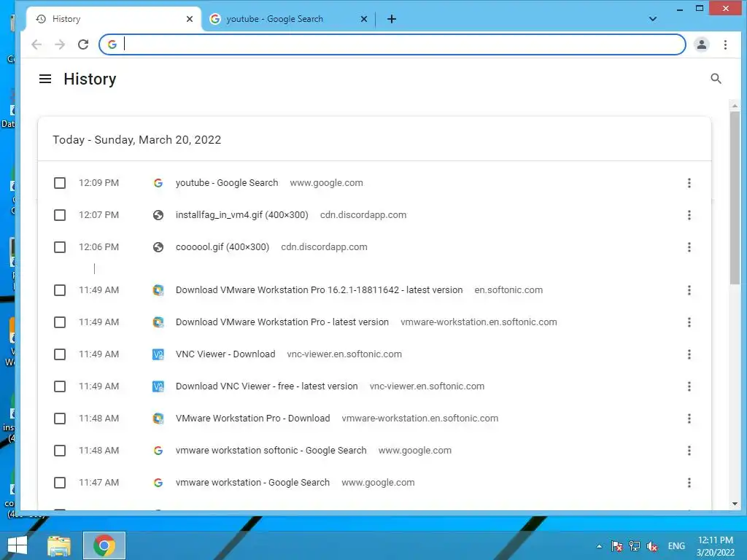
Task: Open Download VMware Workstation Pro 16.2.1-18811642 link
Action: pos(320,290)
